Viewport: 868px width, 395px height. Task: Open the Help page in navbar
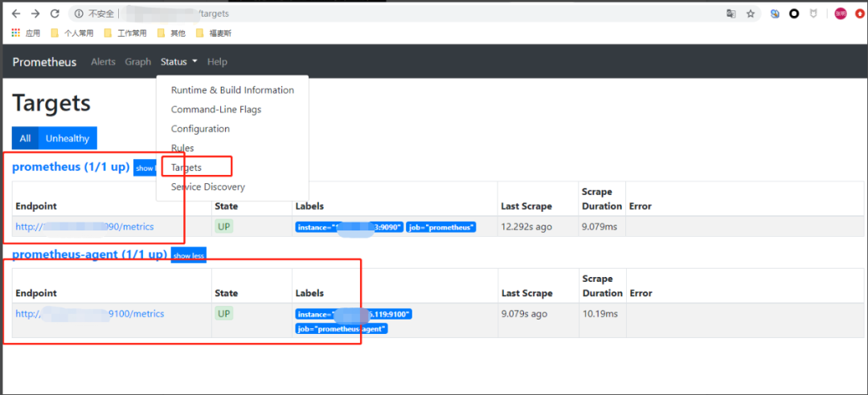217,62
